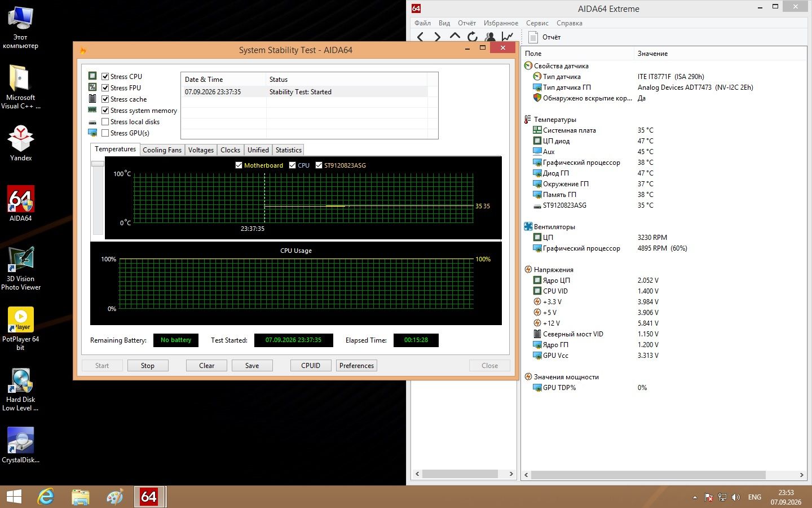Open Этот компьютер desktop icon
This screenshot has width=812, height=508.
point(21,28)
